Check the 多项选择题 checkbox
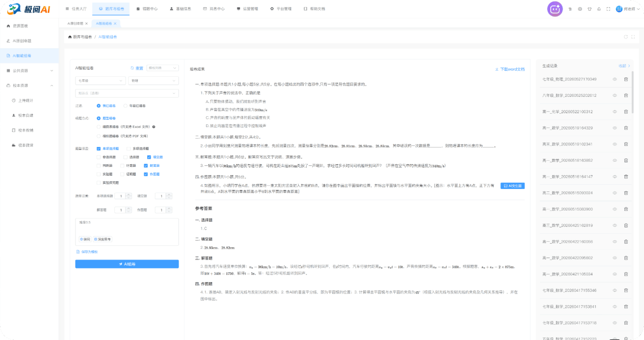The height and width of the screenshot is (340, 644). pos(128,148)
